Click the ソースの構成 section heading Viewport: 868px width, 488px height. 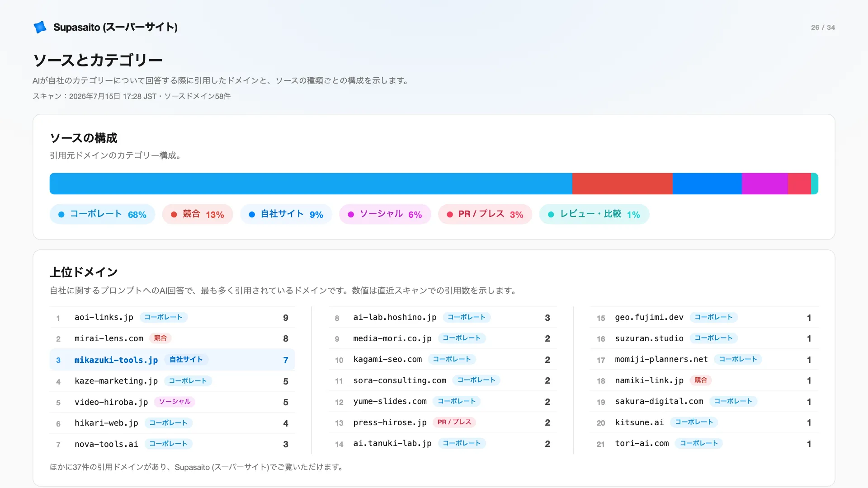click(x=84, y=138)
